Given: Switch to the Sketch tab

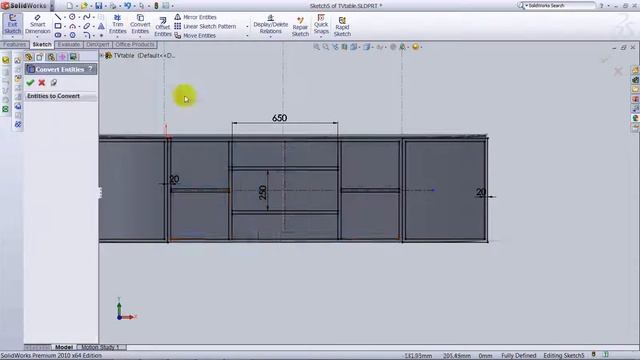Looking at the screenshot, I should pos(42,44).
